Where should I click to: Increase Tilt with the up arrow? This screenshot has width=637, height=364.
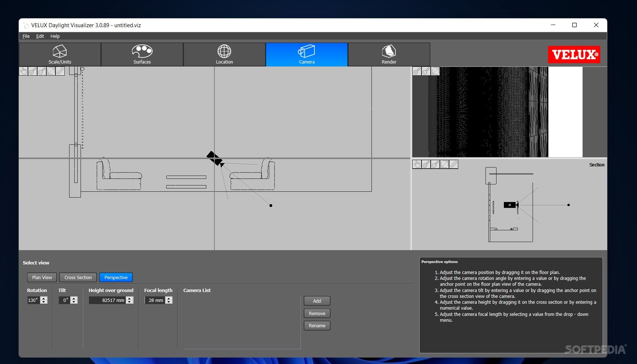(74, 298)
